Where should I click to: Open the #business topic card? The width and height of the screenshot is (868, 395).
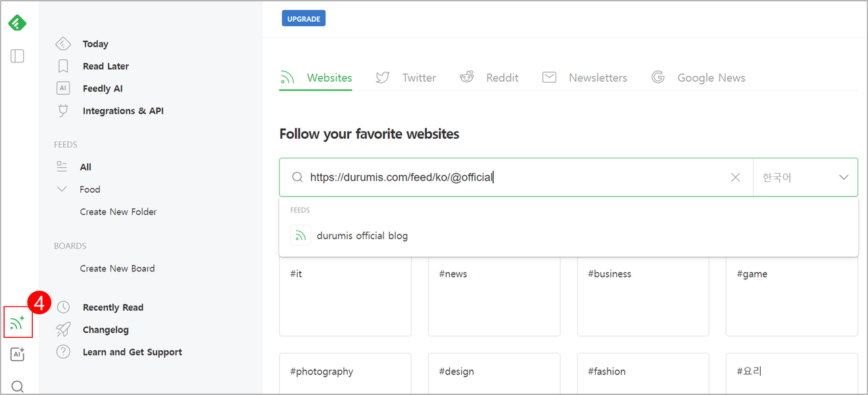point(643,296)
